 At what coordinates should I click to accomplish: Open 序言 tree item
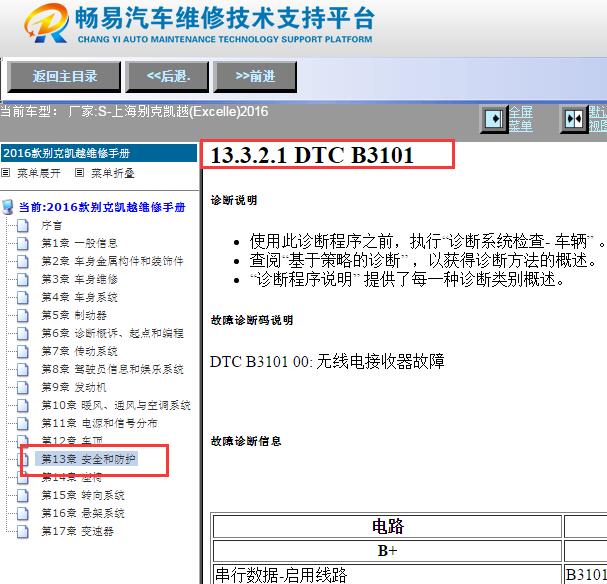pyautogui.click(x=51, y=225)
